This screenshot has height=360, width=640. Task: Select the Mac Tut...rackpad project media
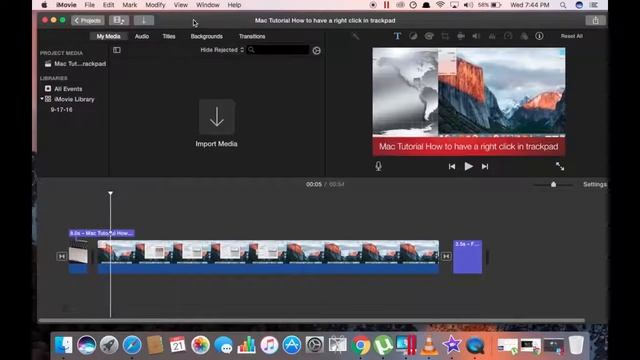75,64
